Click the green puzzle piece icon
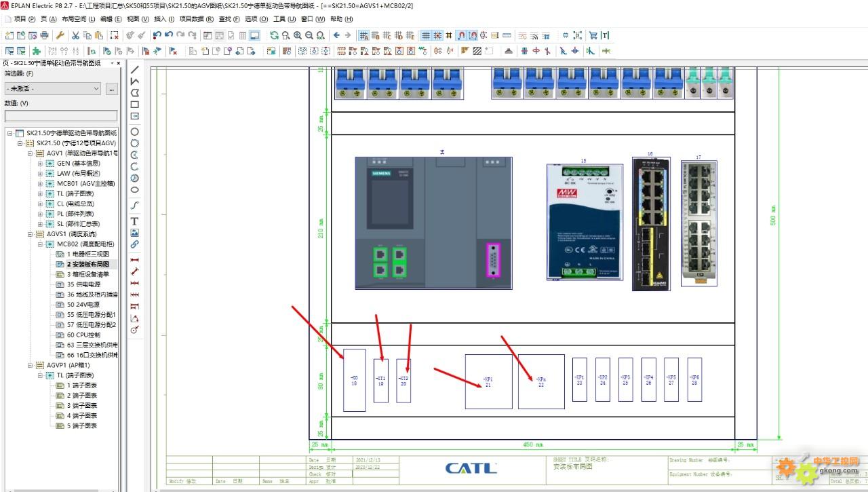Viewport: 868px width, 492px height. (37, 51)
